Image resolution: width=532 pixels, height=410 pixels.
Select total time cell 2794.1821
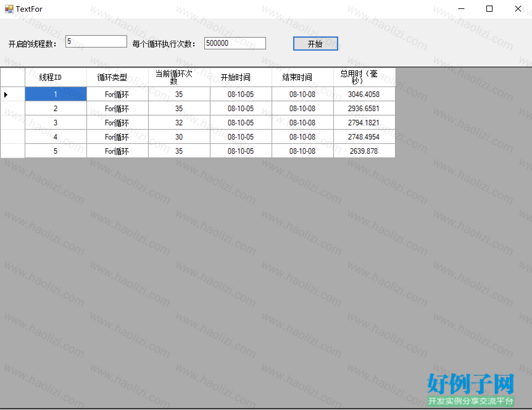pos(364,123)
